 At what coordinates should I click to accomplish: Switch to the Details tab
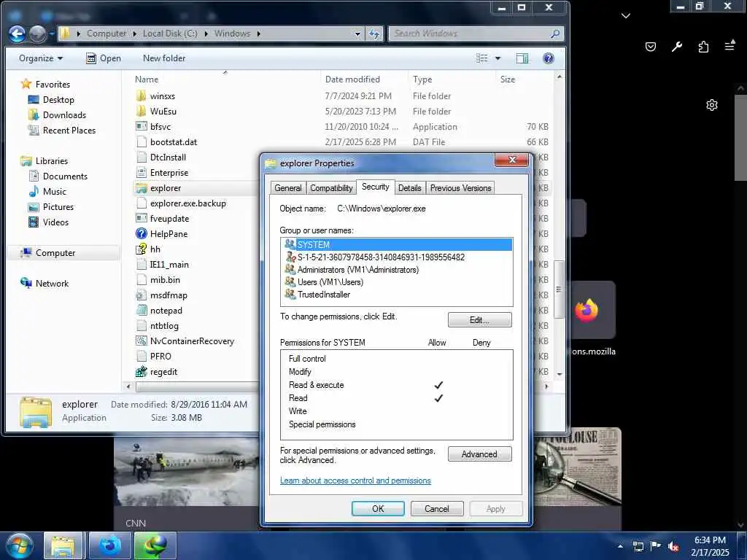tap(410, 188)
